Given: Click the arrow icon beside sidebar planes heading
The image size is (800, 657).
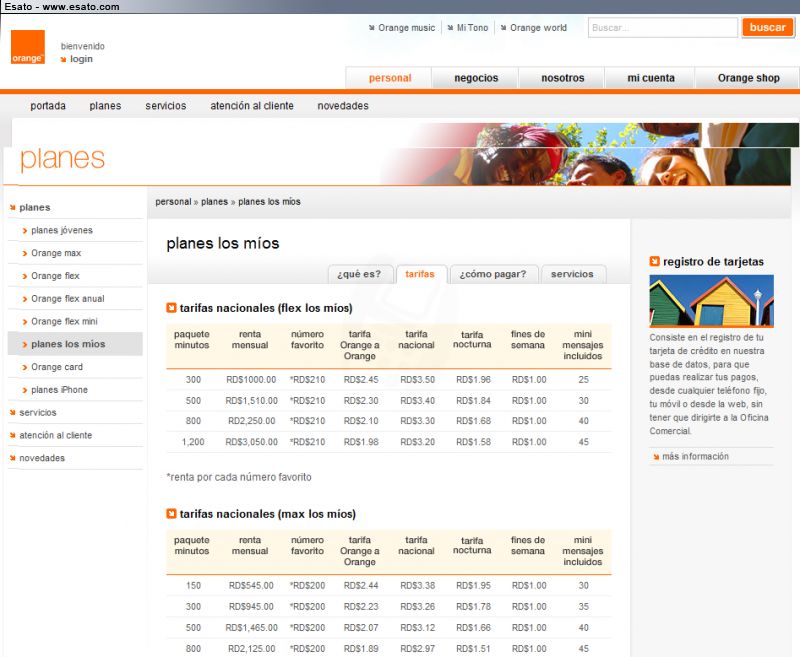Looking at the screenshot, I should 13,208.
